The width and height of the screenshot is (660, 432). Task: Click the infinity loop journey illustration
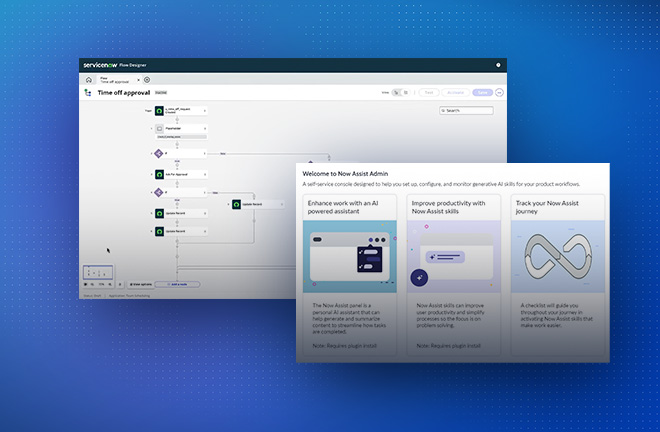point(558,256)
